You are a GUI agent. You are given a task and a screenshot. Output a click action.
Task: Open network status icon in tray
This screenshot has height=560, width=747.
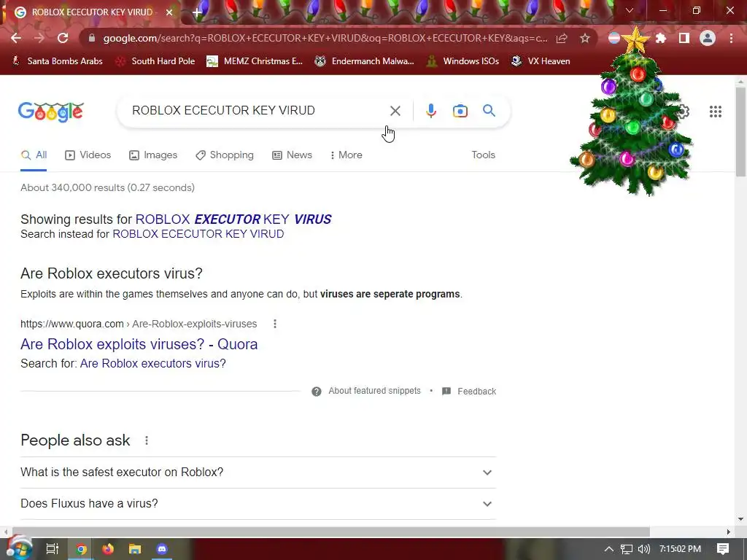(x=626, y=549)
